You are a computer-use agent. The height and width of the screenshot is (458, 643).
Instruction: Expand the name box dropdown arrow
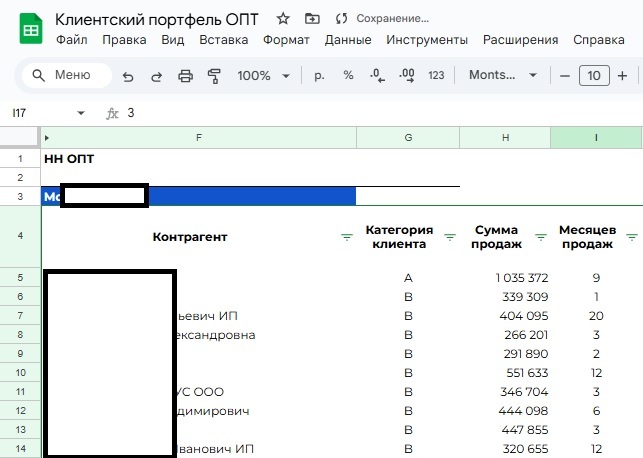(x=81, y=114)
